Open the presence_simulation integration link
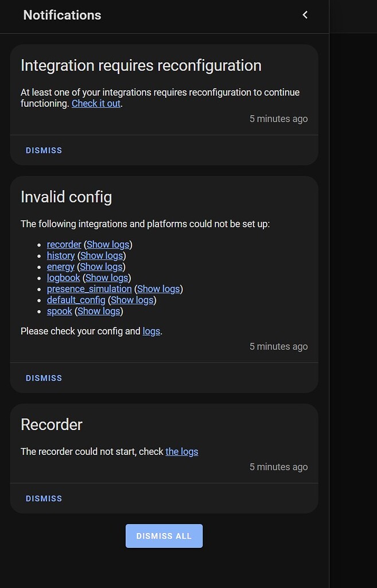This screenshot has height=588, width=377. (89, 288)
